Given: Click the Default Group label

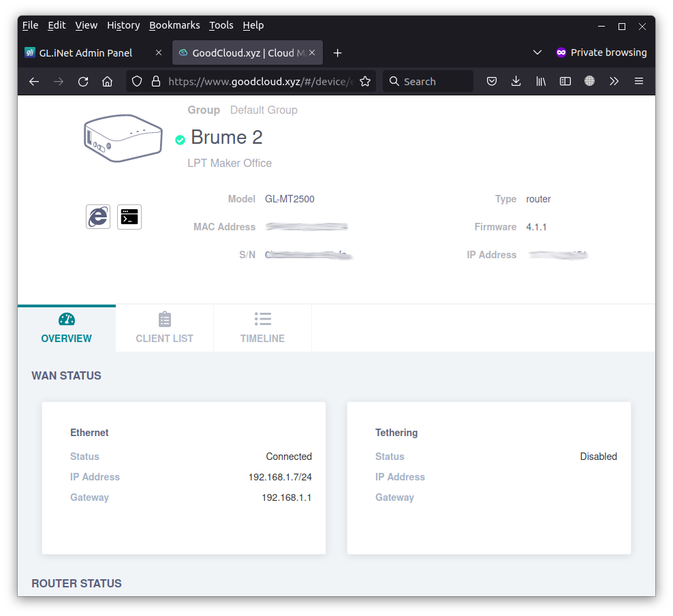Looking at the screenshot, I should pos(264,110).
